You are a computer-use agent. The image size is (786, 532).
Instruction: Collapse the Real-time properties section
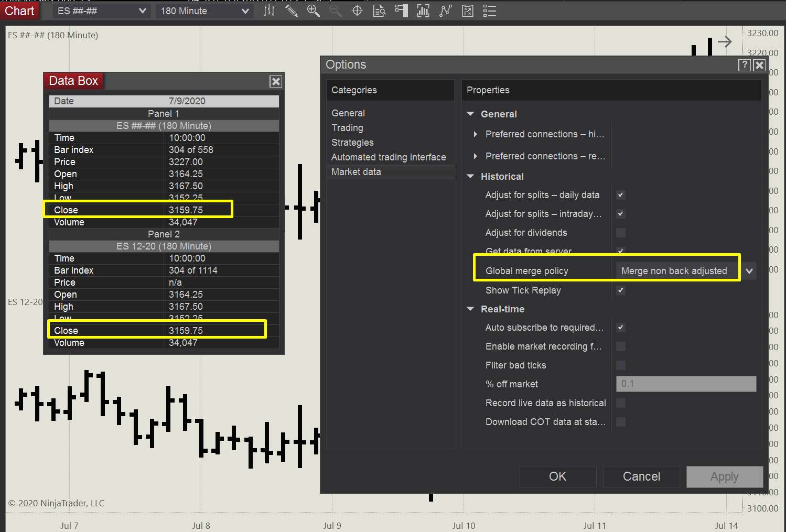click(470, 309)
